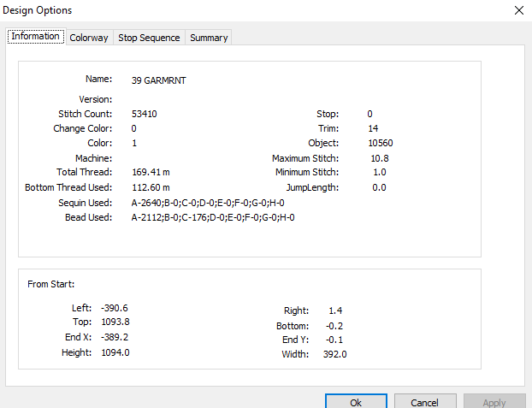Click the Stitch Count label
Screen dimensions: 532x408
[85, 114]
